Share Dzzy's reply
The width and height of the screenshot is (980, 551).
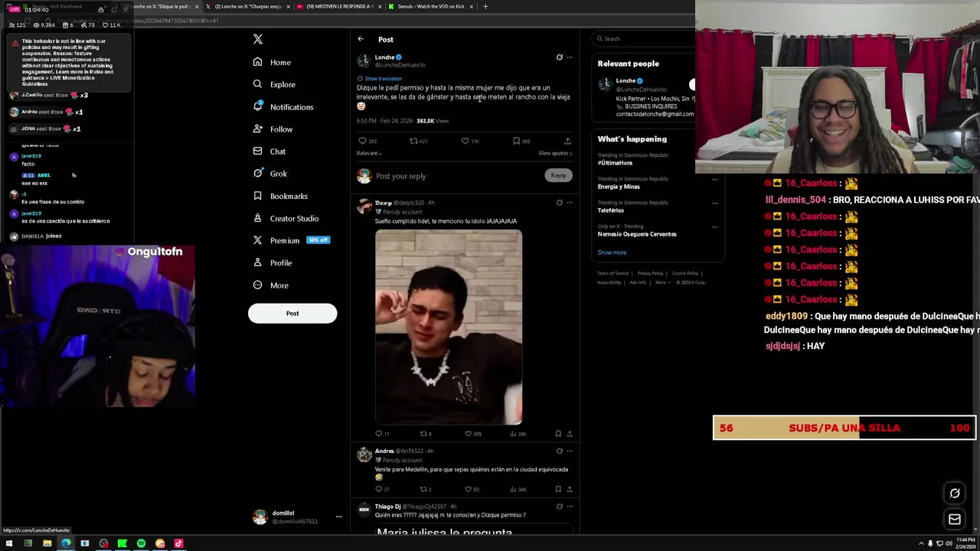click(x=569, y=434)
